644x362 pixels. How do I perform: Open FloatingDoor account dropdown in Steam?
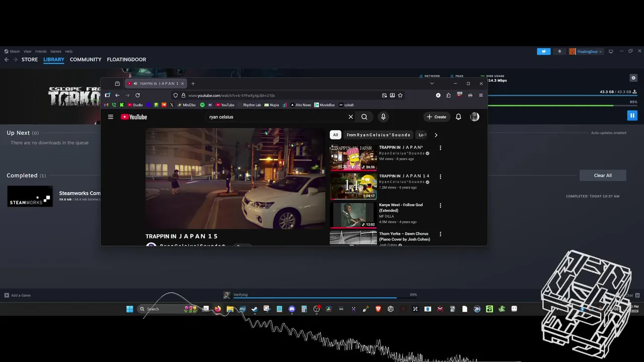click(586, 51)
